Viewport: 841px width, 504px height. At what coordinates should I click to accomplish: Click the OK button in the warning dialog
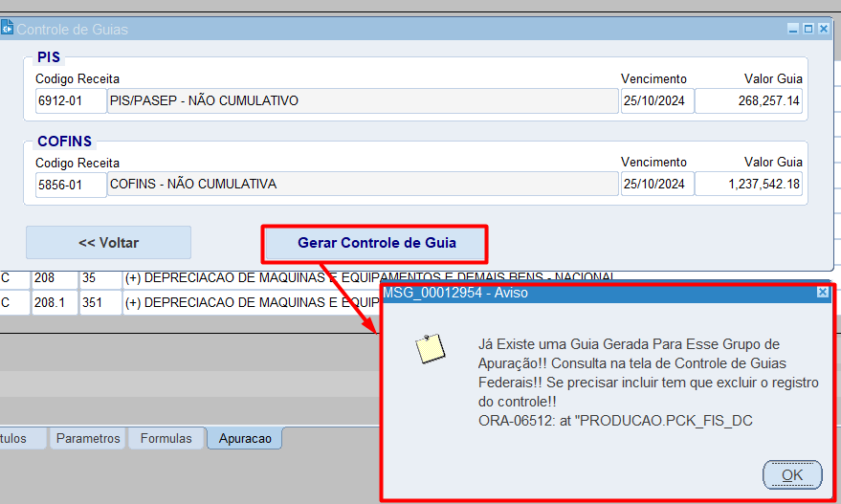pos(791,474)
